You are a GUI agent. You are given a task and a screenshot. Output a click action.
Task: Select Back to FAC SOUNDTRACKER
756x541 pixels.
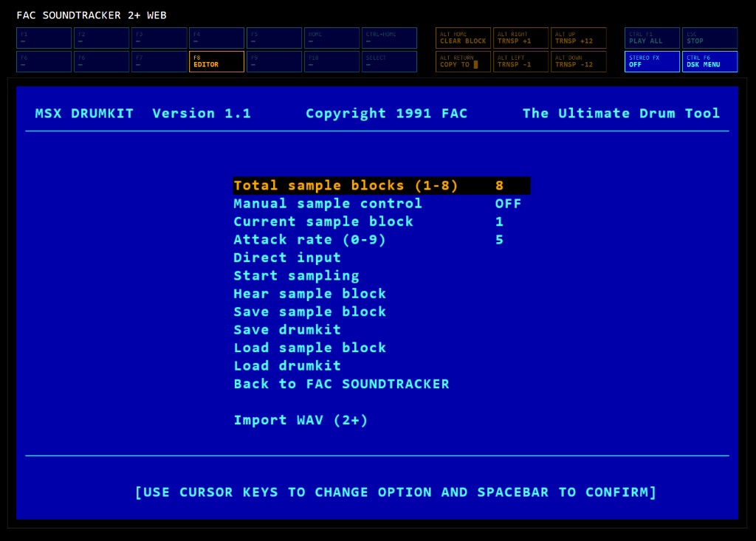[342, 385]
